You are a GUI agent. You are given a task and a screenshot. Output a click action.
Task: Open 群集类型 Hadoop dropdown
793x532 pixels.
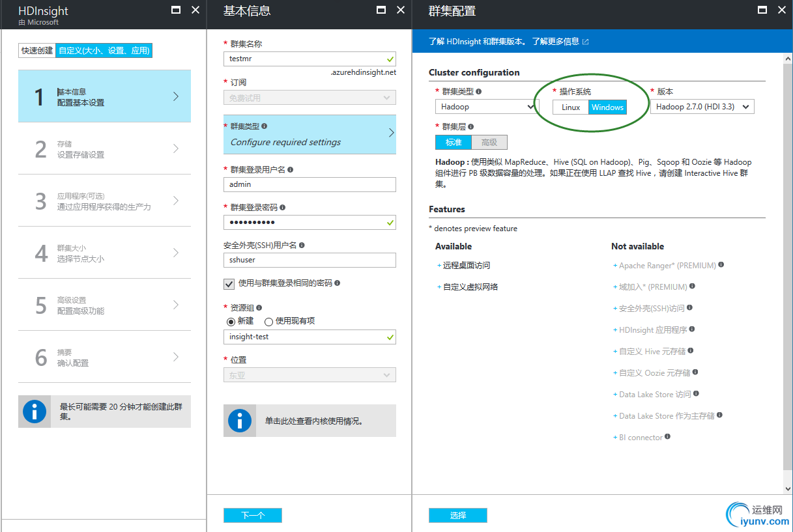487,107
